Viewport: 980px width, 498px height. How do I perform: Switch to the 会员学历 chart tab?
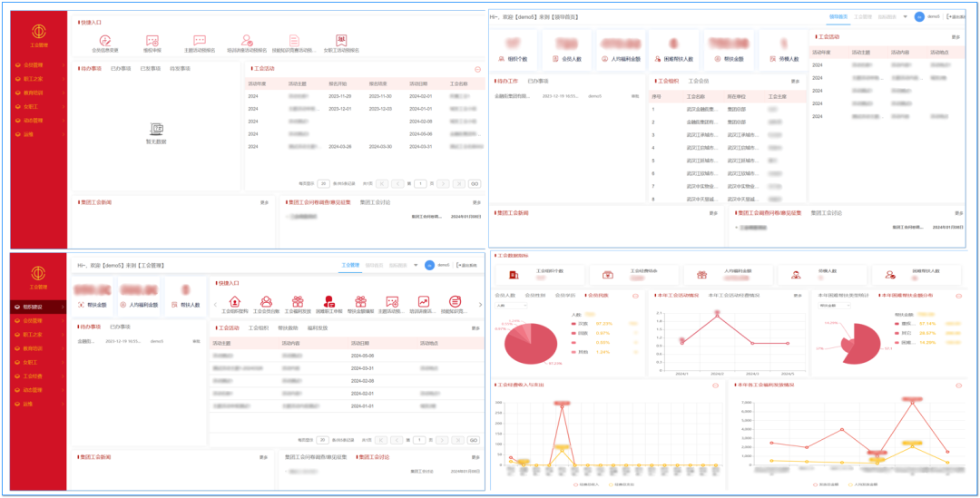click(565, 296)
